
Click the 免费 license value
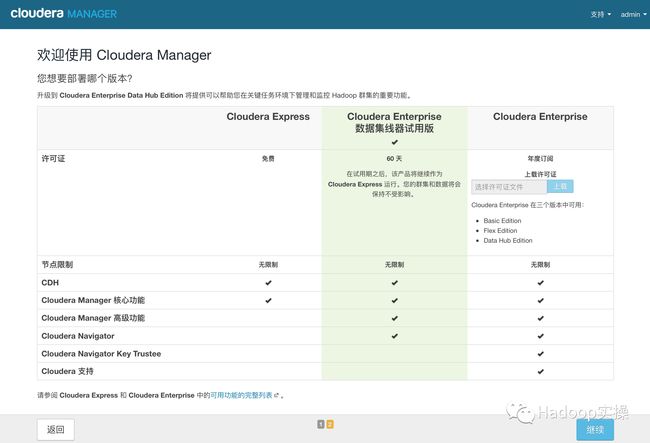pos(268,159)
